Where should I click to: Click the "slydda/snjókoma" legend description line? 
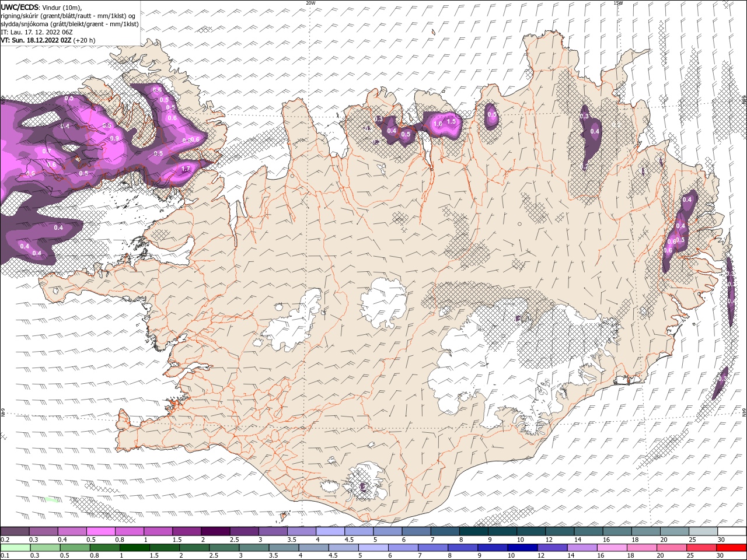(69, 24)
